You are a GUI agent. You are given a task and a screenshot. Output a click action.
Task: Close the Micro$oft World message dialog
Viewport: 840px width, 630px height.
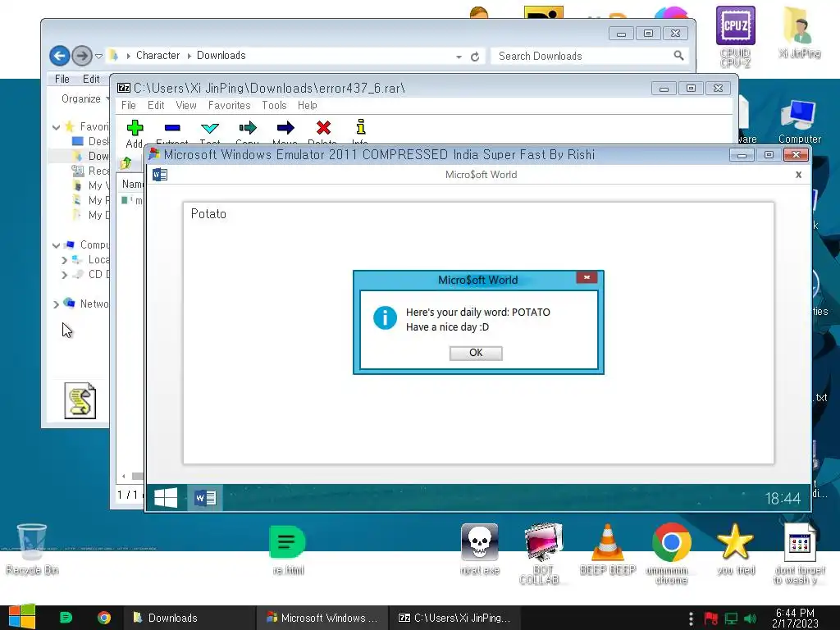(x=587, y=277)
